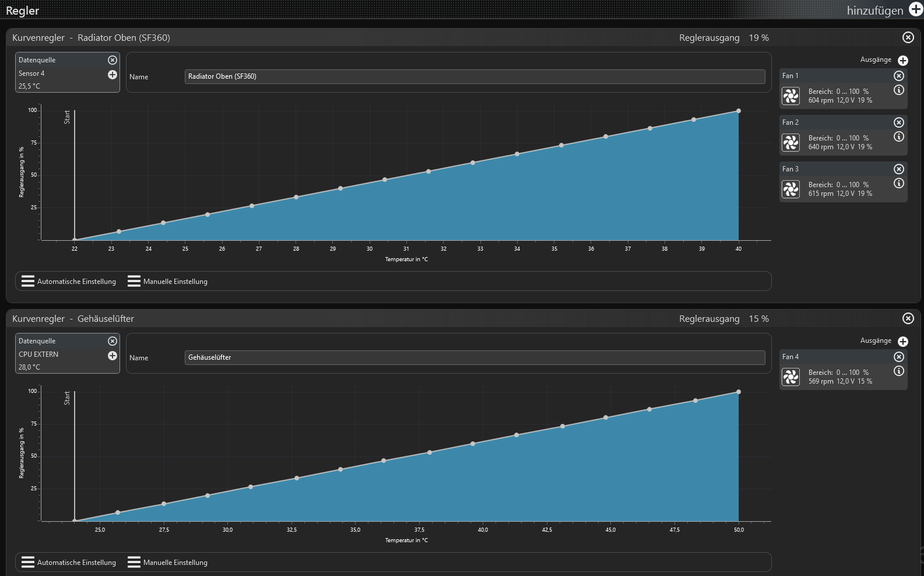Remove CPU EXTERN data source via X icon
The height and width of the screenshot is (576, 924).
click(x=113, y=341)
